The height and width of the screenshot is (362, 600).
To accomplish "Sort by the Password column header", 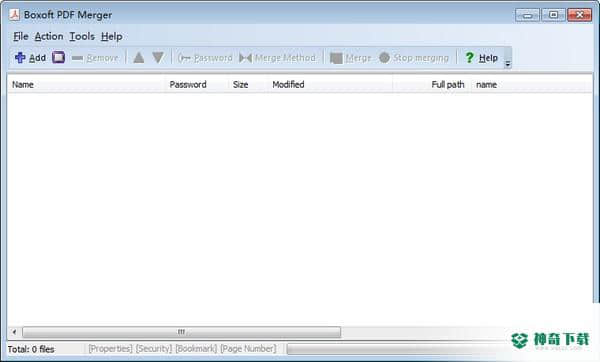I will [x=197, y=85].
